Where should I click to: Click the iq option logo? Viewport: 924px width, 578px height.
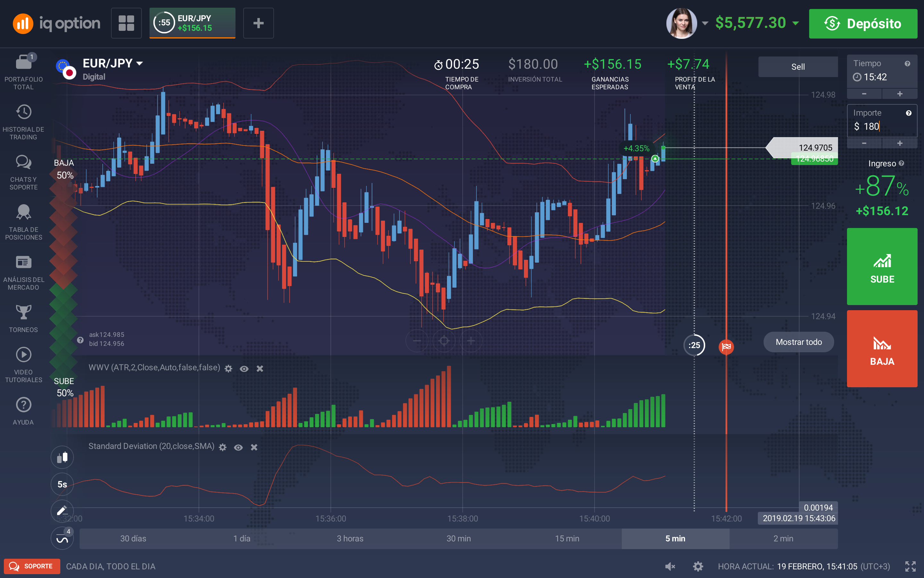(x=56, y=23)
